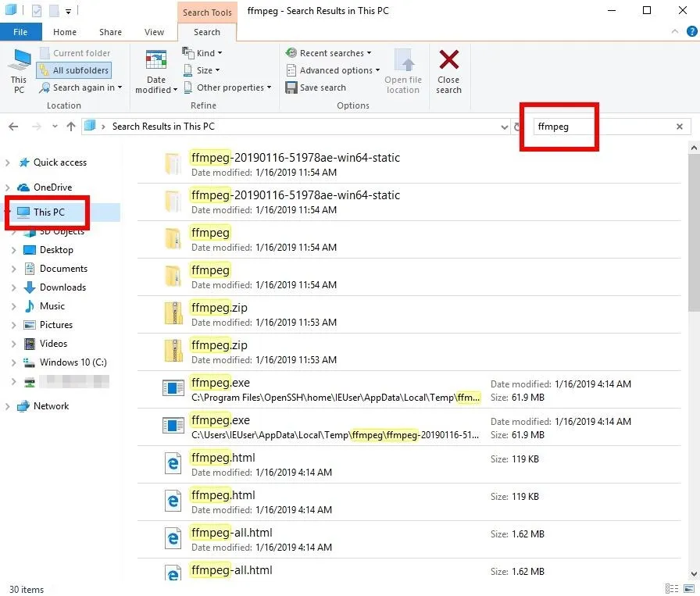Click the Help question mark icon
Image resolution: width=700 pixels, height=596 pixels.
point(691,31)
